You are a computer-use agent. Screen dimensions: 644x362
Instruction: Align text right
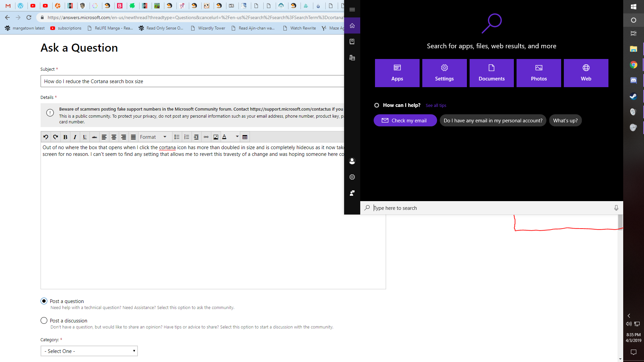tap(123, 137)
